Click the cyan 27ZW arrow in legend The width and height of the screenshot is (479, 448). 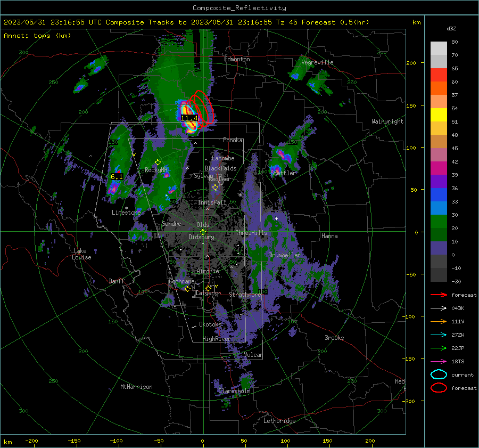pos(439,335)
